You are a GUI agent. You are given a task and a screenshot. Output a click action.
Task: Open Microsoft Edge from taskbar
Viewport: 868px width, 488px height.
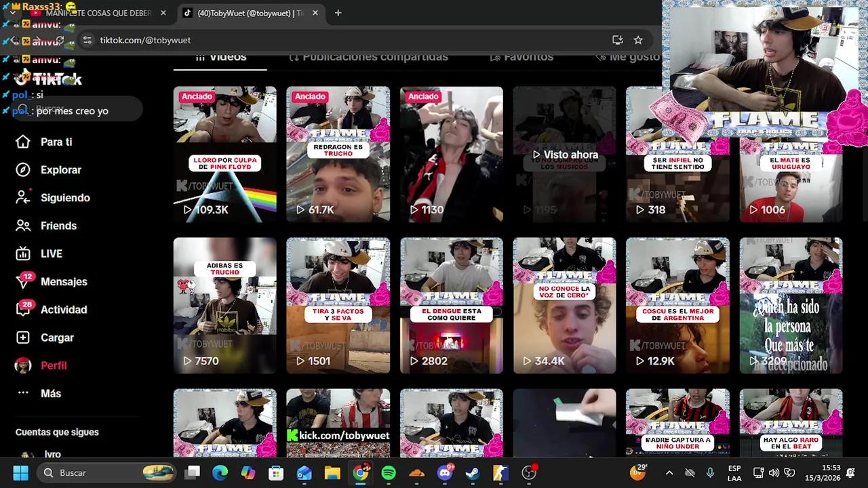220,472
